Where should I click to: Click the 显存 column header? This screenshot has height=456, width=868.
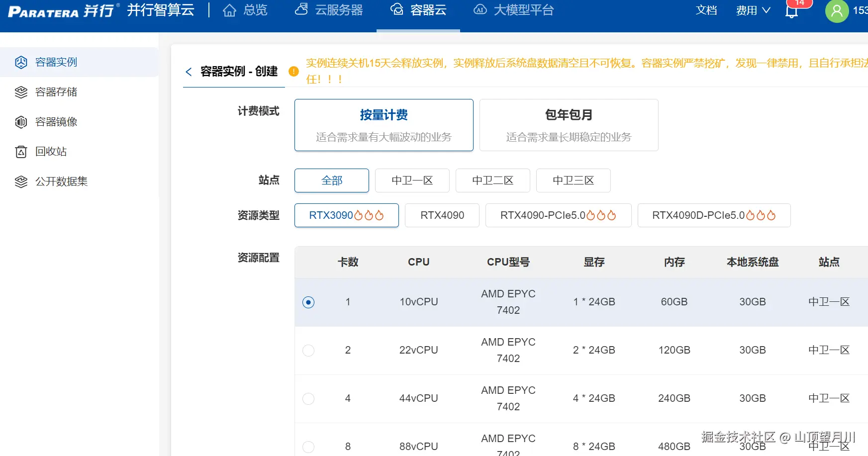[x=594, y=262]
